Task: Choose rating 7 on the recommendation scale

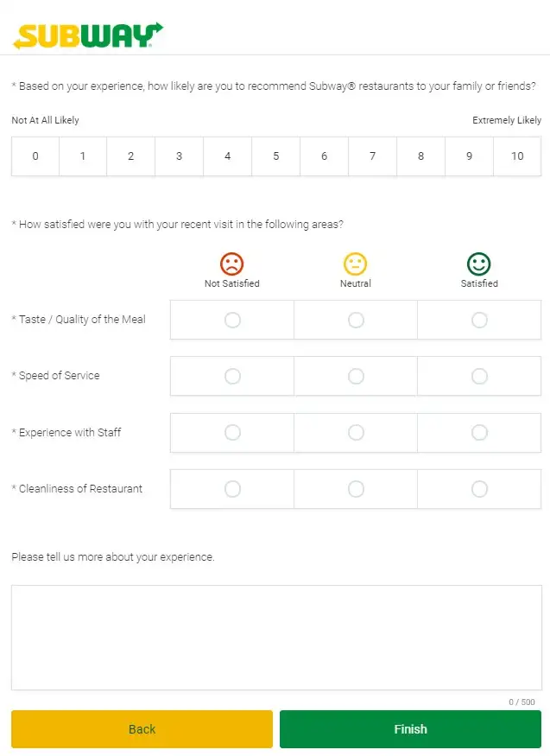Action: [x=372, y=156]
